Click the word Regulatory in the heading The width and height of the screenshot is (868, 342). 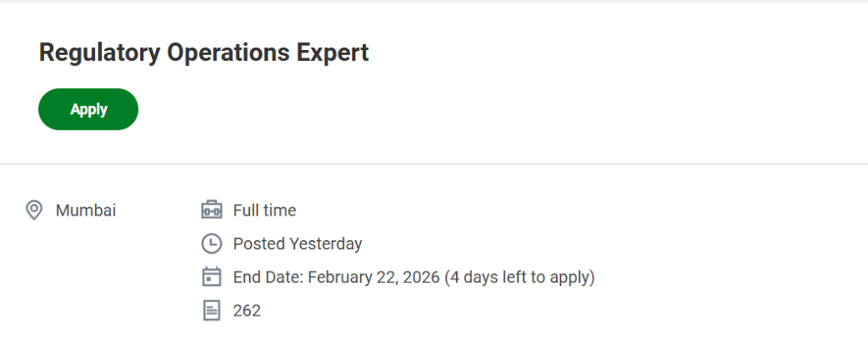[x=98, y=53]
